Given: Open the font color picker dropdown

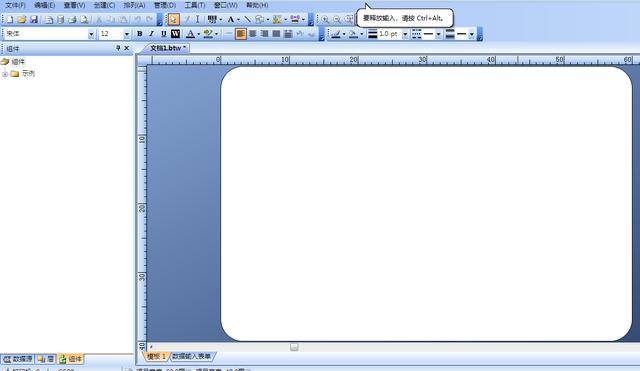Looking at the screenshot, I should 199,34.
